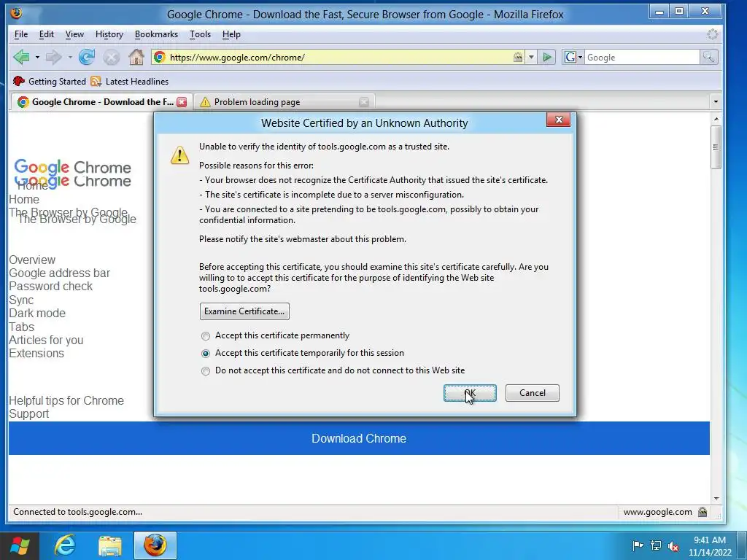The image size is (747, 560).
Task: Follow the Dark mode link
Action: [37, 314]
